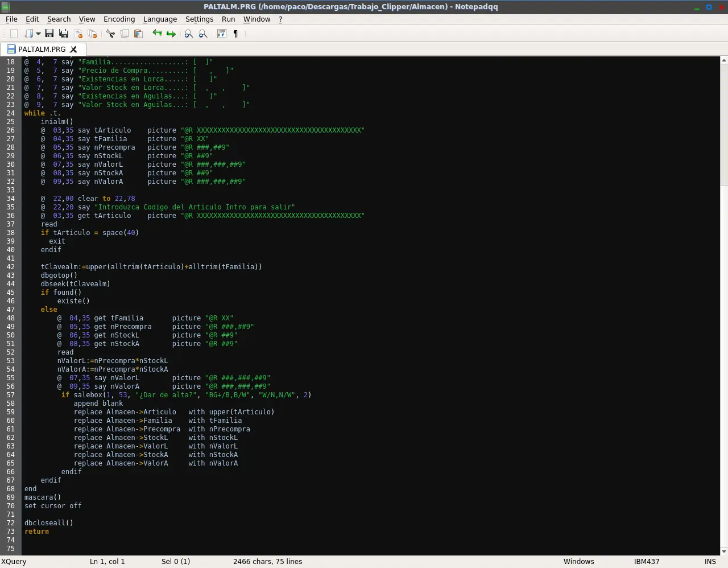
Task: Click the window title bar text
Action: 350,7
